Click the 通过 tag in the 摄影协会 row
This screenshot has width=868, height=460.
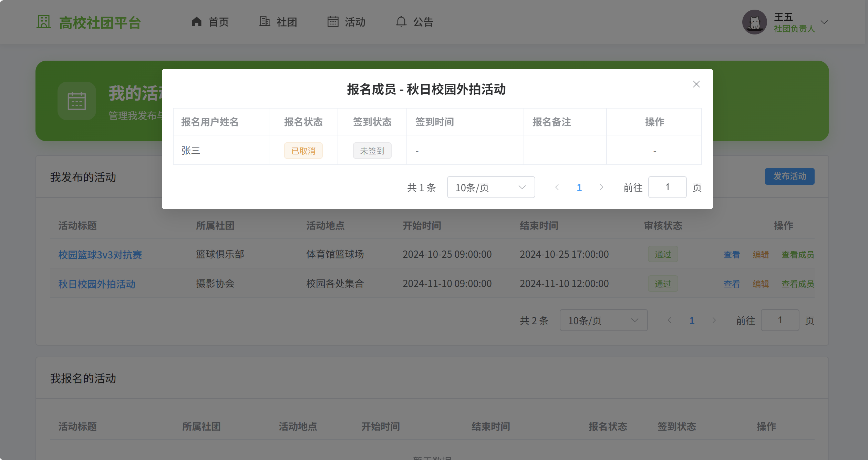click(x=663, y=284)
